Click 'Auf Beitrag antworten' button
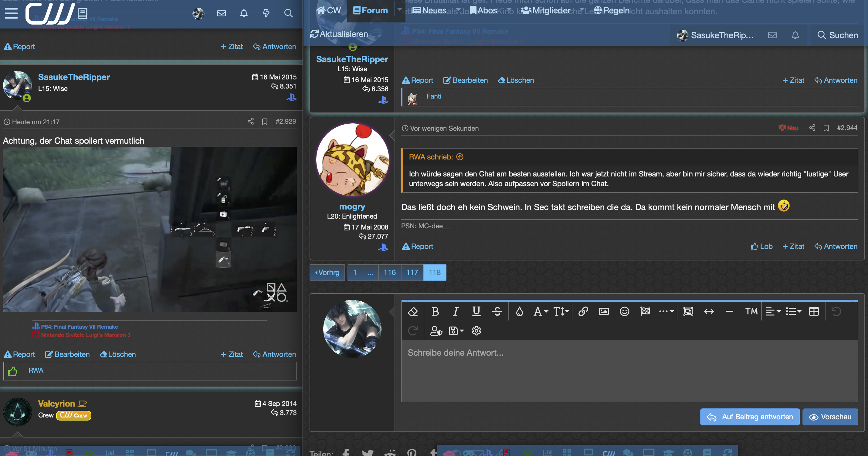Screen dimensions: 868x456 coord(750,417)
